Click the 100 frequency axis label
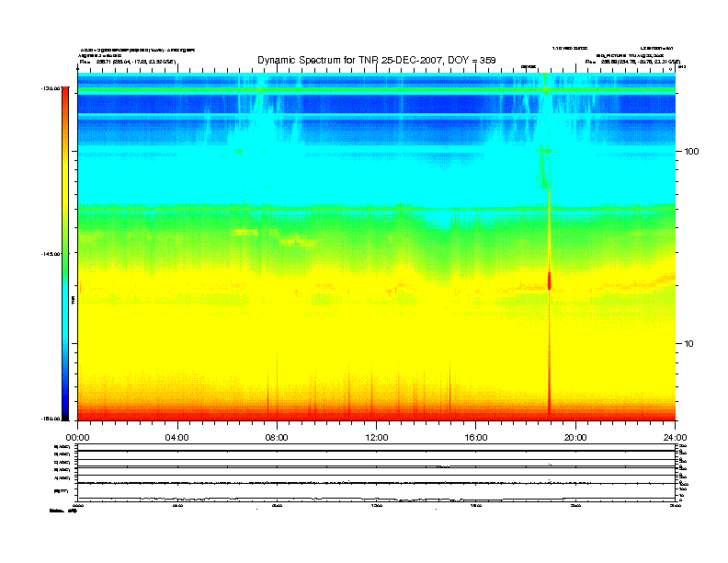The width and height of the screenshot is (728, 563). (x=691, y=152)
